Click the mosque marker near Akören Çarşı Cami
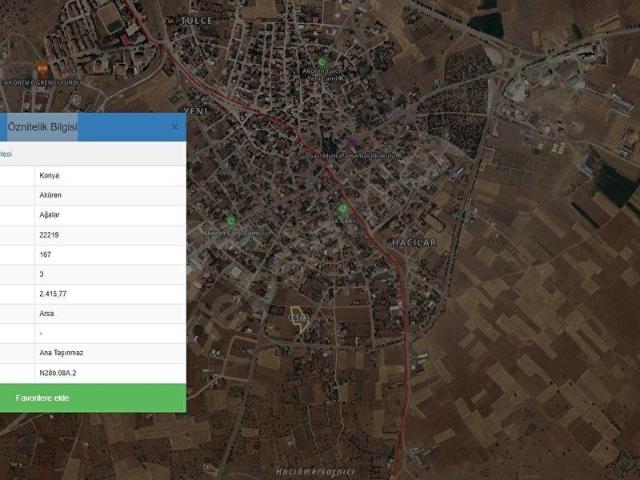The image size is (640, 480). [x=232, y=221]
